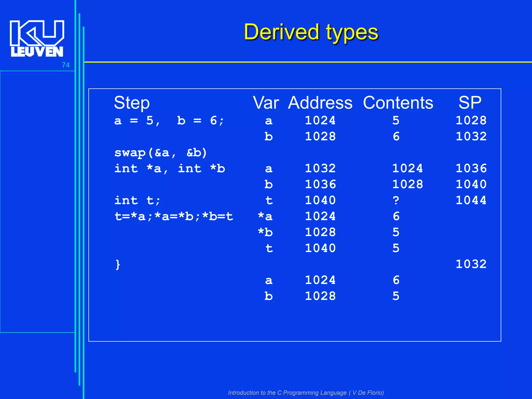Click the Contents column header
Screen dimensions: 532x399
tap(398, 103)
